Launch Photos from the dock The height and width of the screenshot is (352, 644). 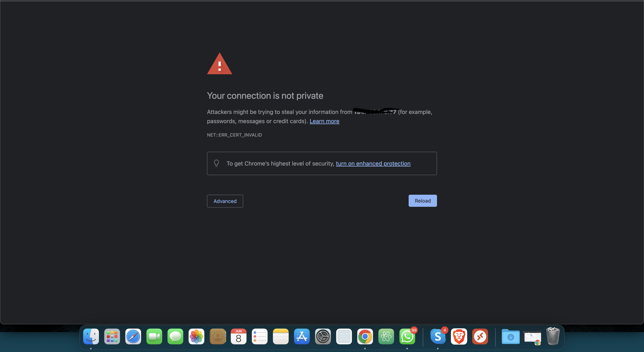[x=196, y=336]
